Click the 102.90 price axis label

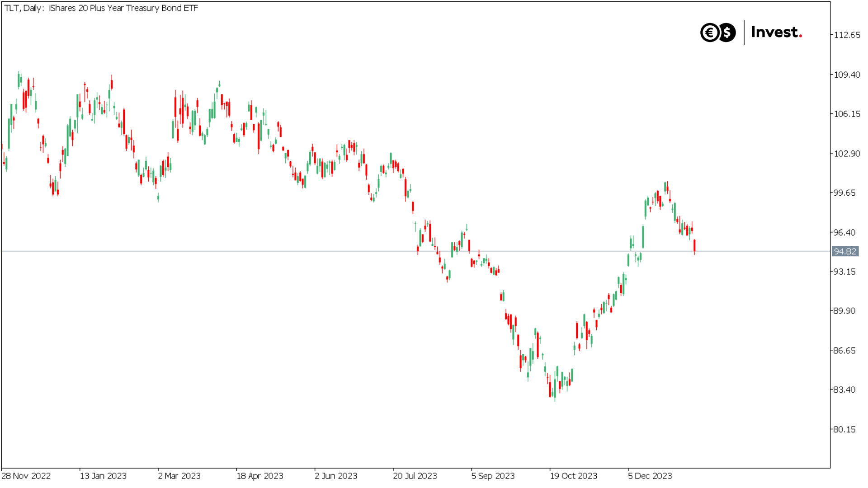click(847, 154)
